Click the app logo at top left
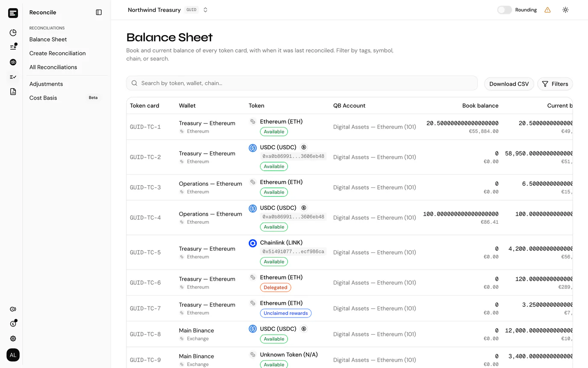The image size is (588, 368). (13, 13)
